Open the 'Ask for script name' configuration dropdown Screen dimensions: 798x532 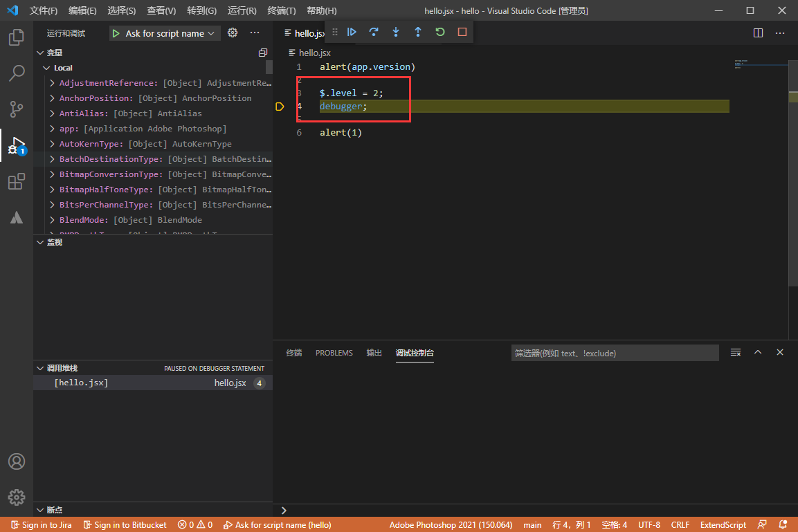pos(164,33)
